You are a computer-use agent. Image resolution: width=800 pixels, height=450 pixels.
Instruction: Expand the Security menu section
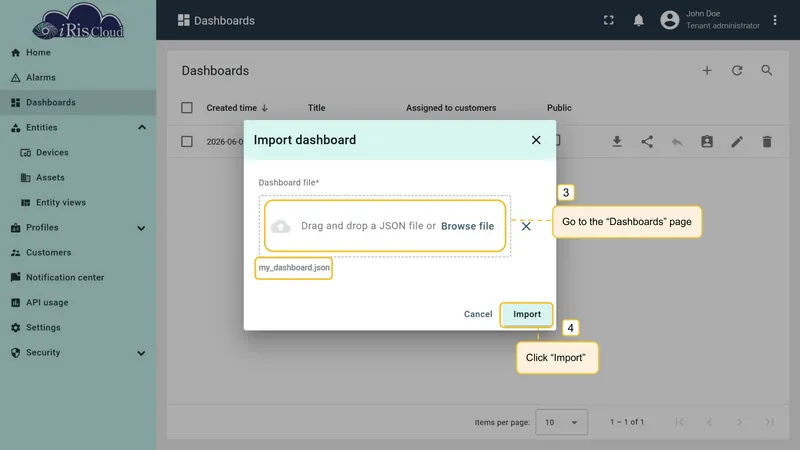(x=141, y=353)
